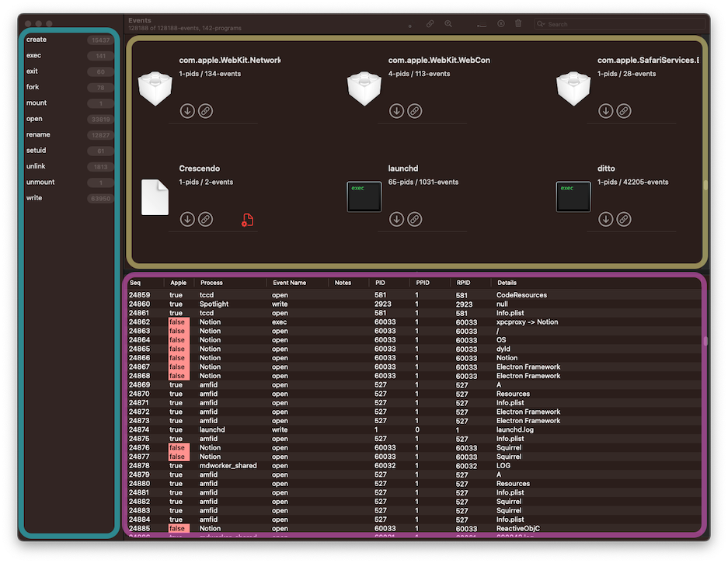The height and width of the screenshot is (563, 728).
Task: Click the download arrow icon under launchd
Action: coord(396,219)
